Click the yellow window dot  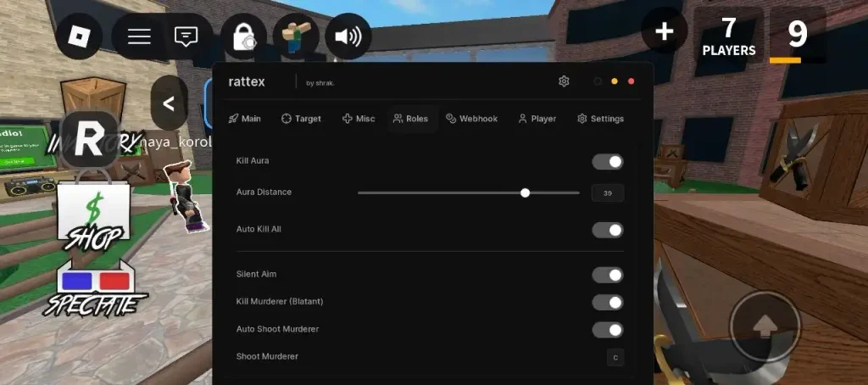pyautogui.click(x=615, y=81)
